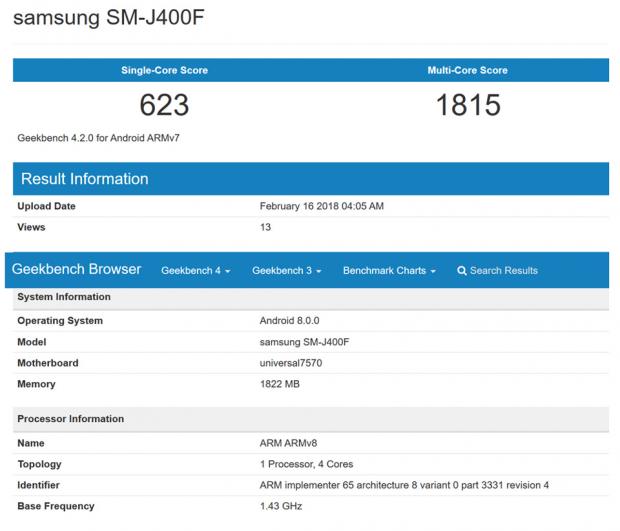Select the 1.43 GHz base frequency value
The image size is (620, 531).
click(280, 506)
